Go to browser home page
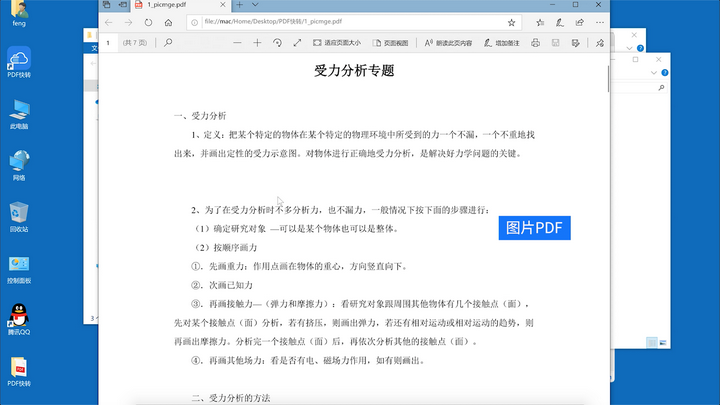 (169, 22)
